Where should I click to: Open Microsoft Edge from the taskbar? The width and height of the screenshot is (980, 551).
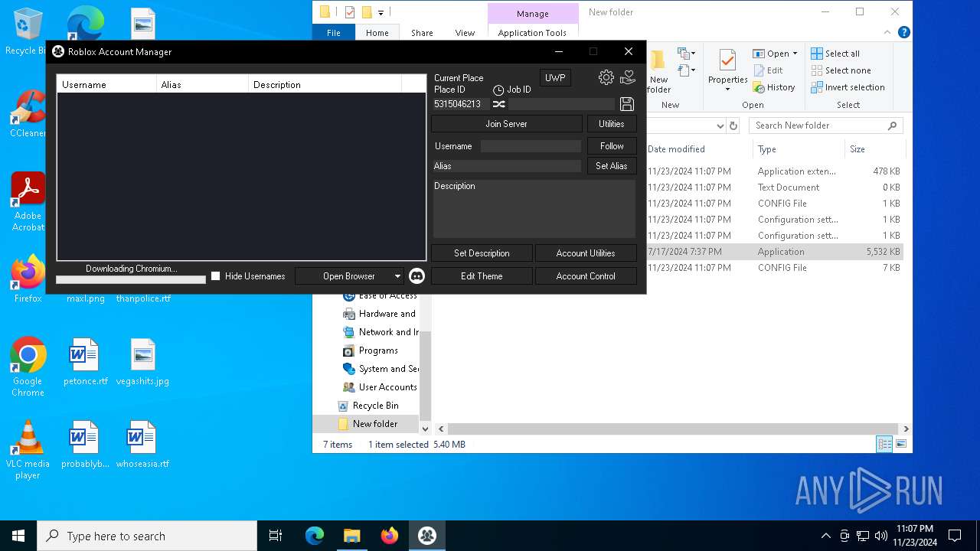coord(315,536)
